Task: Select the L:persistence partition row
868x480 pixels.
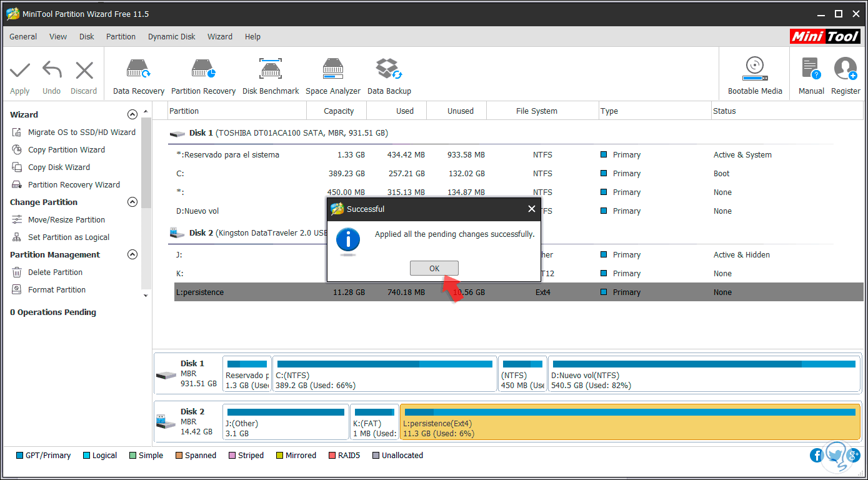Action: pos(518,292)
